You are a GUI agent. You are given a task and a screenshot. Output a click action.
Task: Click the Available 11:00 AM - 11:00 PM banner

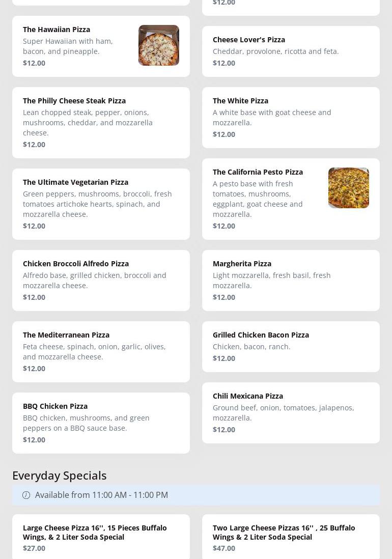click(196, 495)
